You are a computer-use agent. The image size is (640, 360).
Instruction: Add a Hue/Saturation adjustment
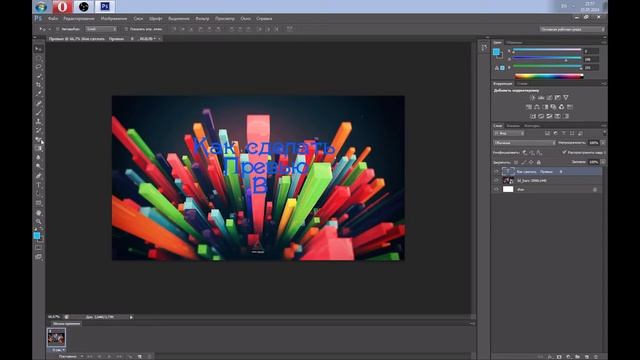pyautogui.click(x=529, y=107)
